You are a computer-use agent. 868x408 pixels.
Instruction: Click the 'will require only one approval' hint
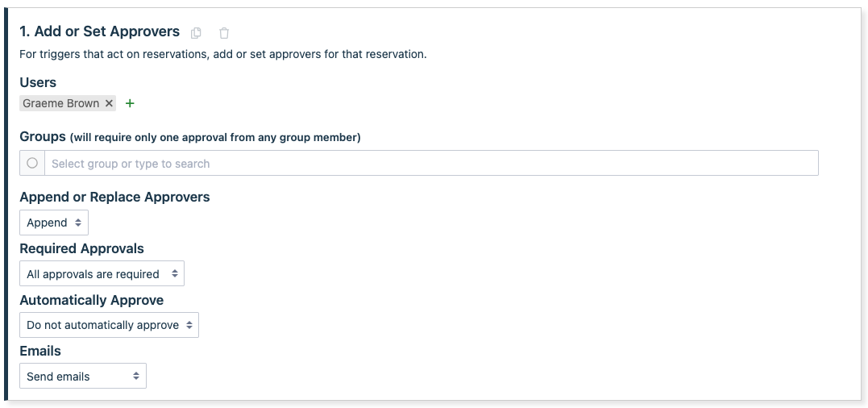tap(215, 138)
